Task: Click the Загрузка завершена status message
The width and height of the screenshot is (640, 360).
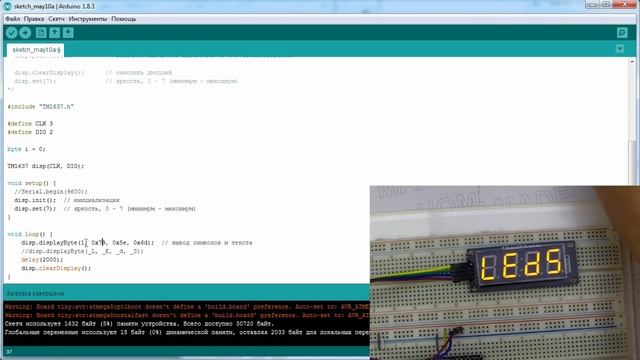Action: click(x=35, y=293)
